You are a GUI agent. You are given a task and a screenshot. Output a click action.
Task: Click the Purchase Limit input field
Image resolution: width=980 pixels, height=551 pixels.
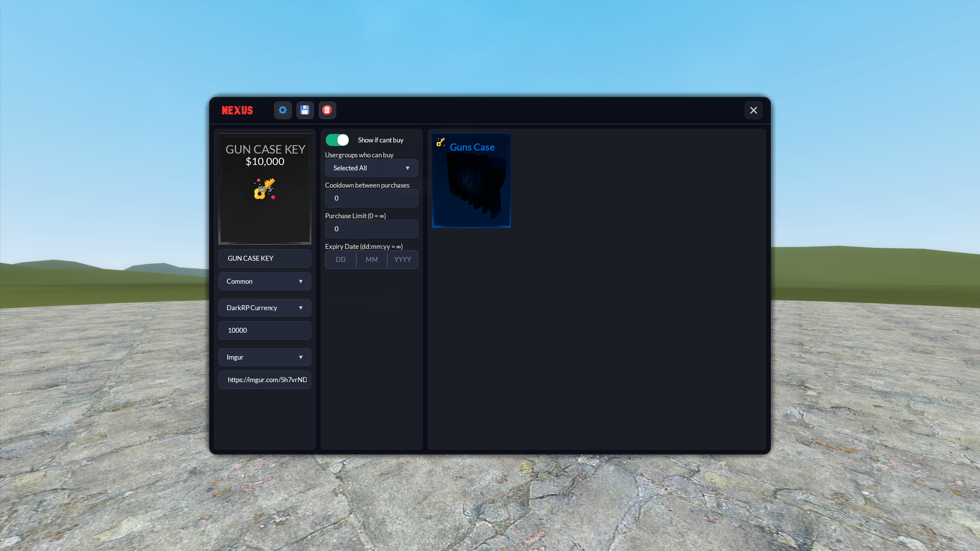click(x=371, y=229)
